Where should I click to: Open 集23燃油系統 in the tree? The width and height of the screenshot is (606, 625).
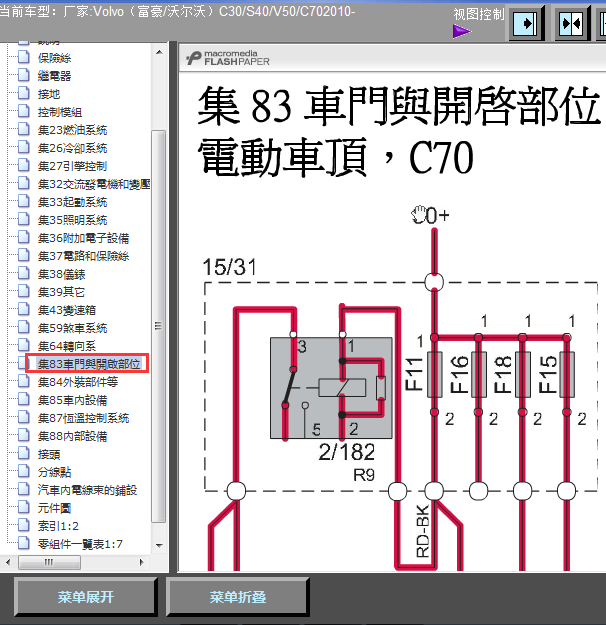pyautogui.click(x=73, y=130)
